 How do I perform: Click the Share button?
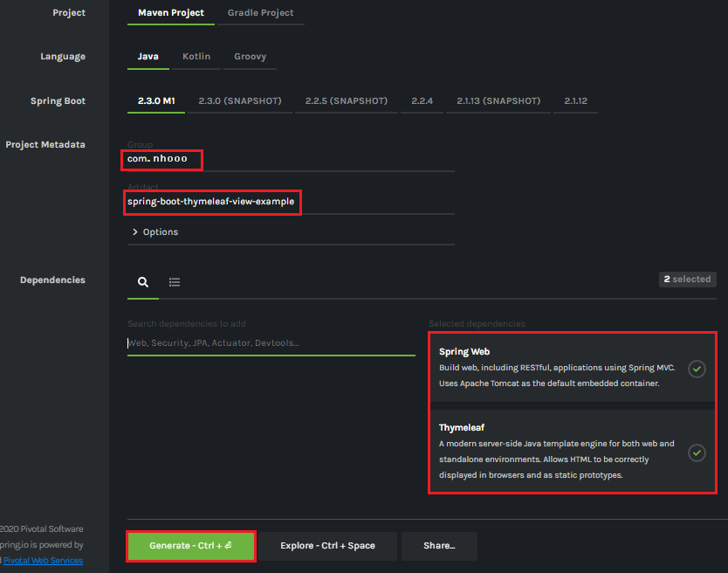[x=439, y=545]
